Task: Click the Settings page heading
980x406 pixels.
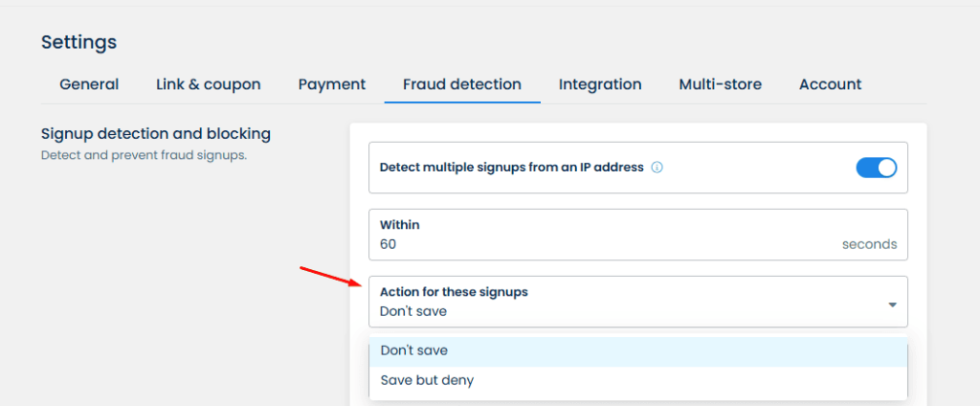Action: pos(78,42)
